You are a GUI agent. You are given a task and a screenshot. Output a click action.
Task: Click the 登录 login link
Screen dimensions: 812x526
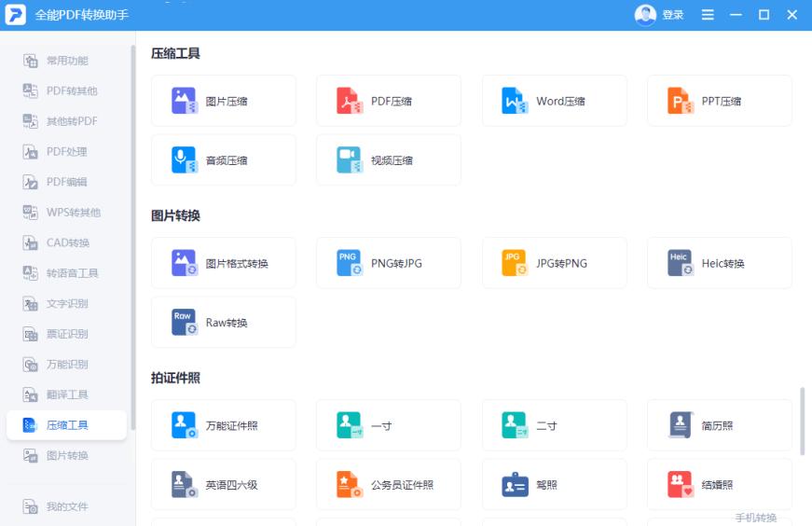672,15
